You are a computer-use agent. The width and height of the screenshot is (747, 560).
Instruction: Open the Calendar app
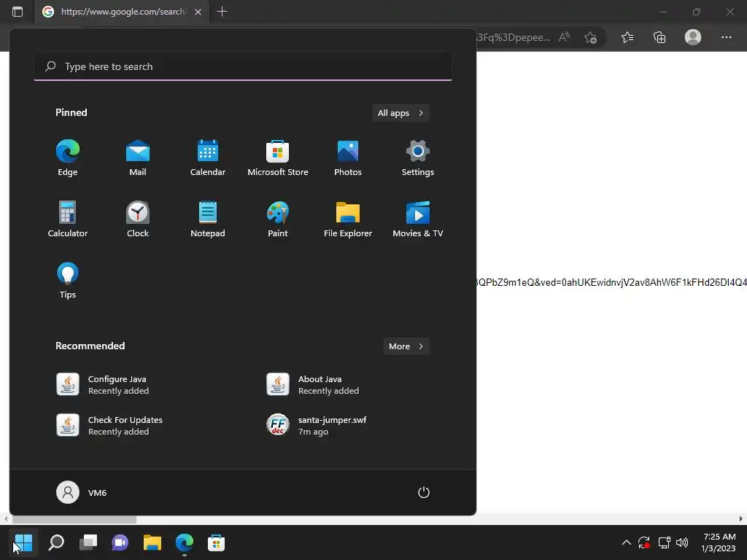click(208, 158)
